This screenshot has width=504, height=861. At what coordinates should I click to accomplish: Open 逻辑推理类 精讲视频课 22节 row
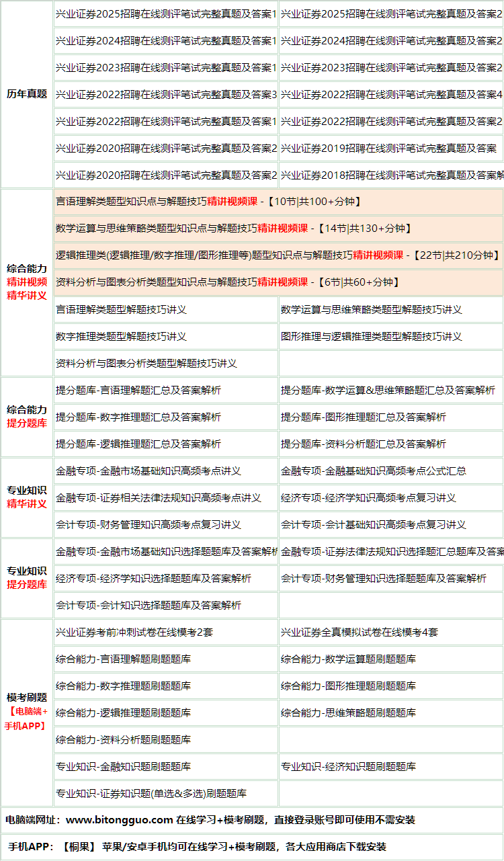click(279, 255)
